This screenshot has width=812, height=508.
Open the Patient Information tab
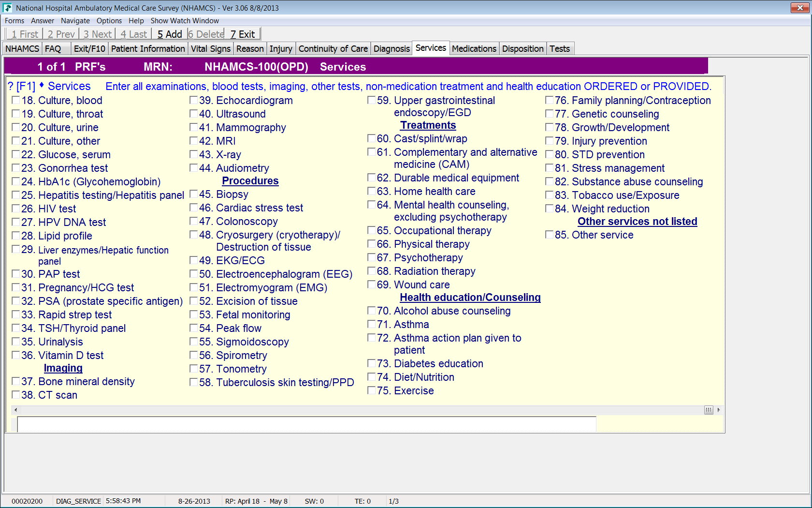coord(148,49)
